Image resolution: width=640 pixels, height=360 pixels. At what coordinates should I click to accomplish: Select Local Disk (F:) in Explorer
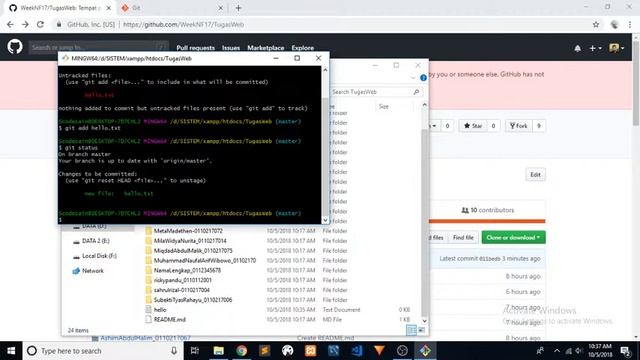(x=99, y=256)
